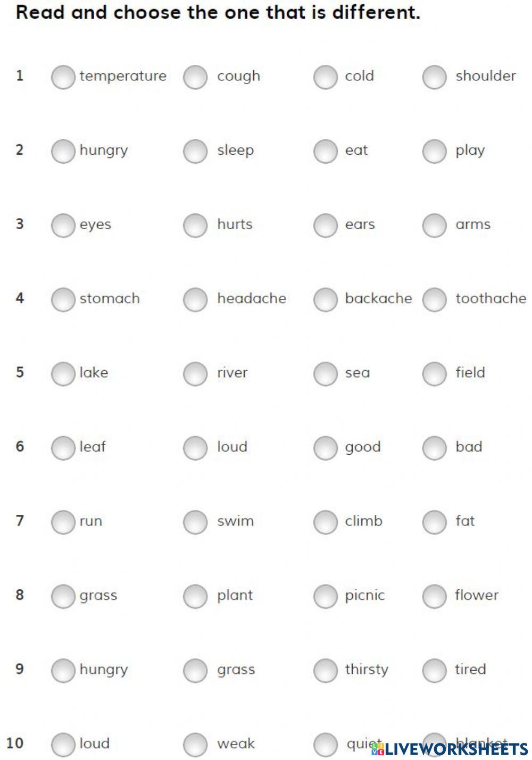
Task: Choose 'hungry' in question 2
Action: click(x=63, y=151)
